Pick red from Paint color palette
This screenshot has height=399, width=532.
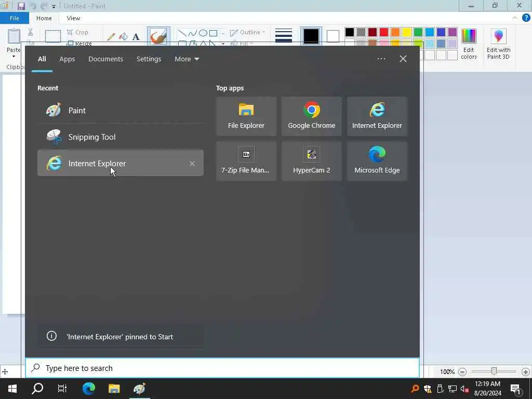(x=384, y=32)
